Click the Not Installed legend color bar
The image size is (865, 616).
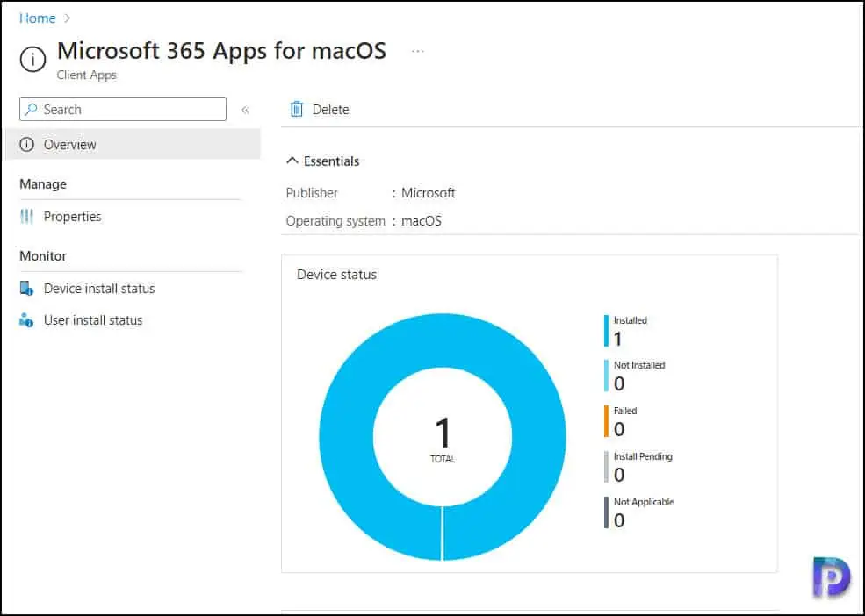tap(606, 376)
